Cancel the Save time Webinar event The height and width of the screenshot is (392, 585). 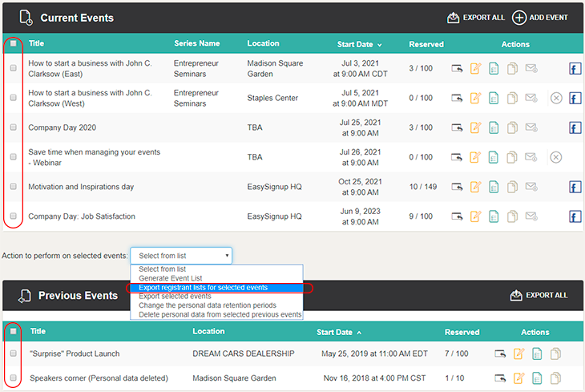coord(556,157)
